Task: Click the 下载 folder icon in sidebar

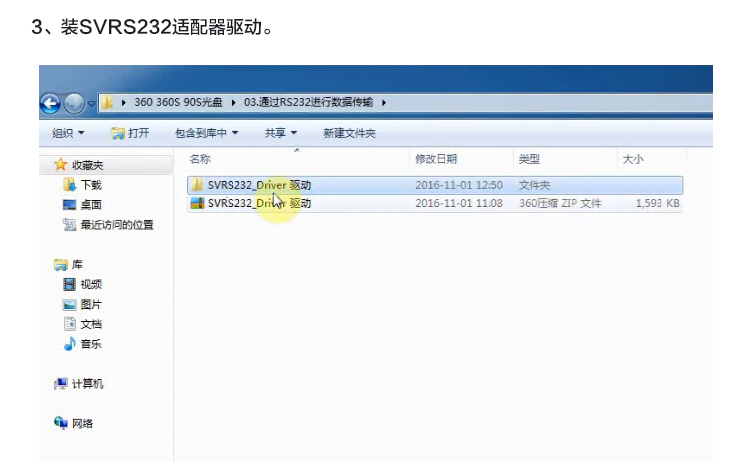Action: click(x=69, y=185)
